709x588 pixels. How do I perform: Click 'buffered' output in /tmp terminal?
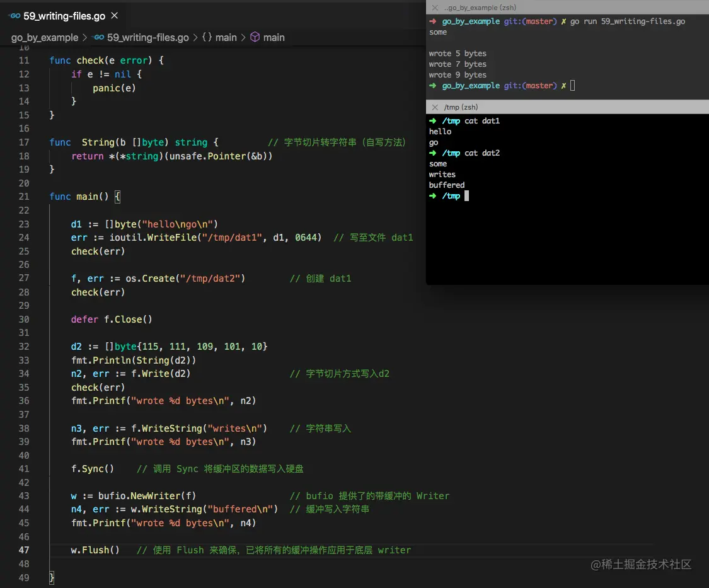pyautogui.click(x=447, y=185)
